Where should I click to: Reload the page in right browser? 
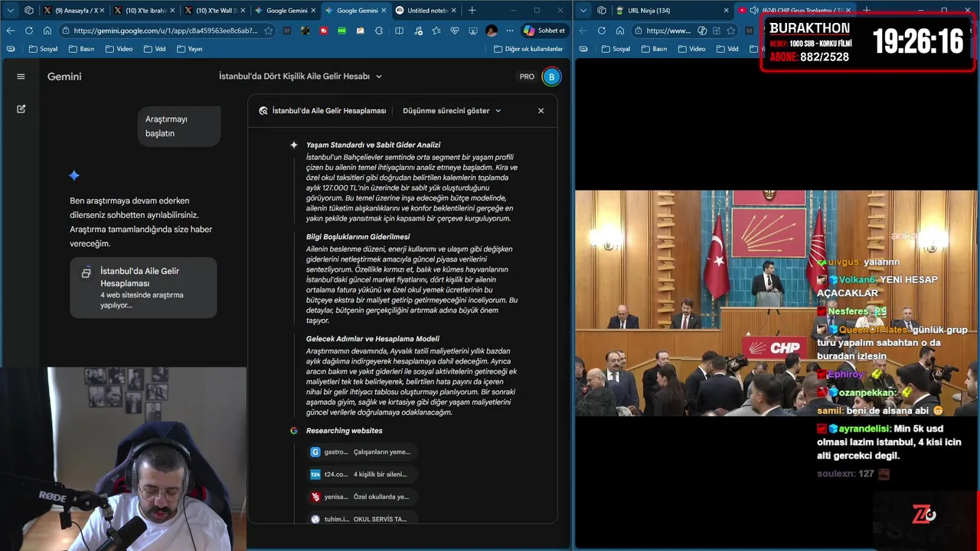click(601, 31)
